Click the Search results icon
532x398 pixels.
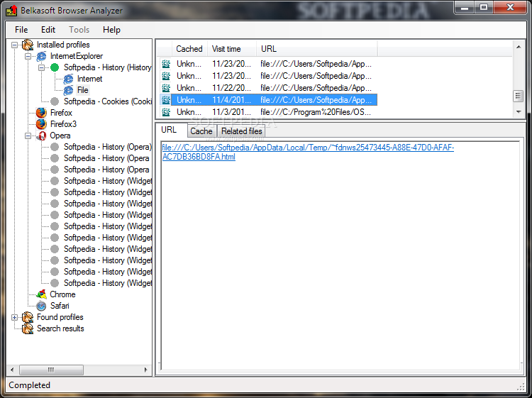point(28,328)
